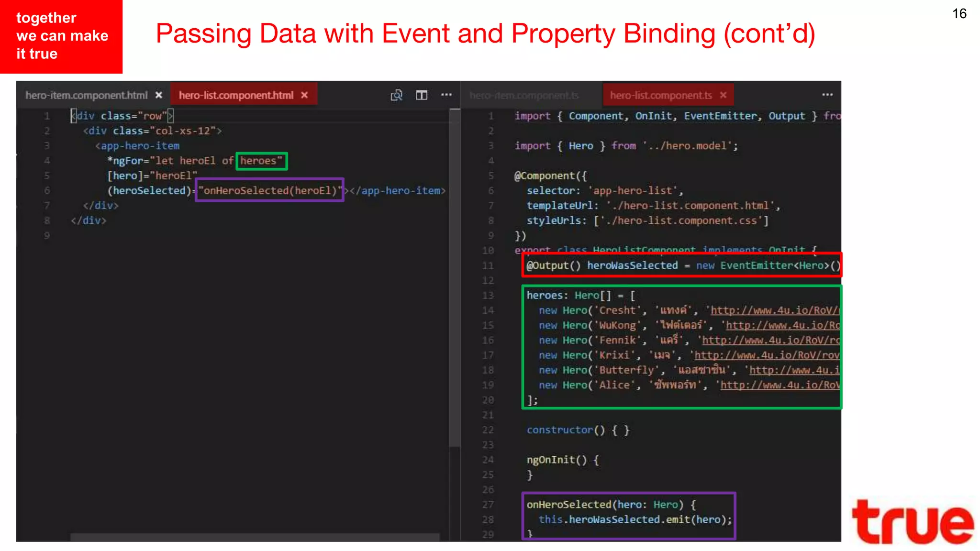980x551 pixels.
Task: Open the Krixi hero image URL
Action: click(x=767, y=355)
